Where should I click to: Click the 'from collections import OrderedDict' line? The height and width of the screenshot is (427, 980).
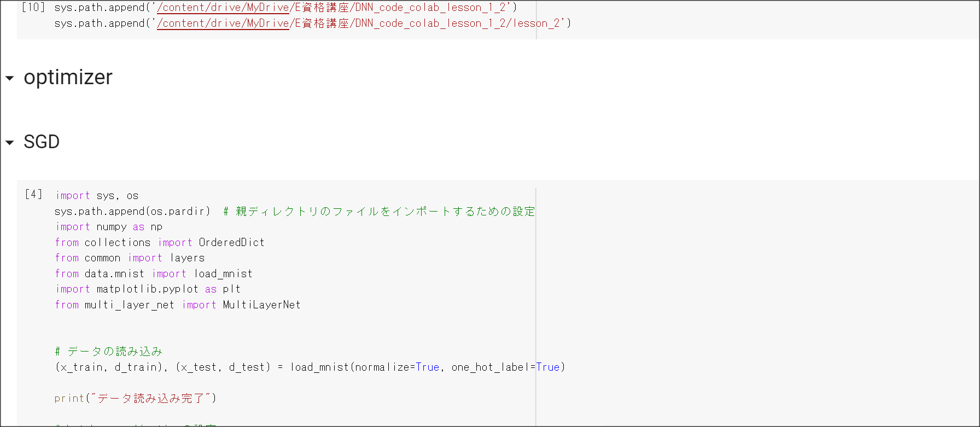coord(160,242)
